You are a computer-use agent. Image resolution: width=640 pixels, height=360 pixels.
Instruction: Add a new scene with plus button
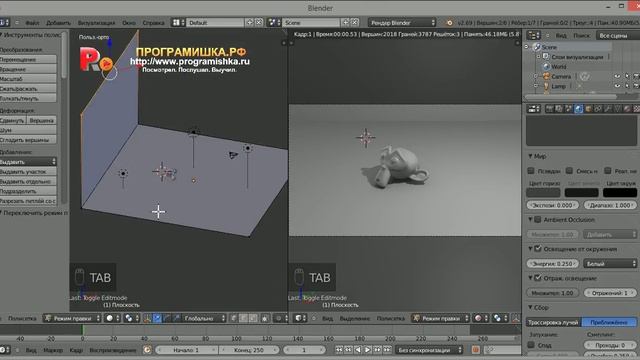point(346,22)
